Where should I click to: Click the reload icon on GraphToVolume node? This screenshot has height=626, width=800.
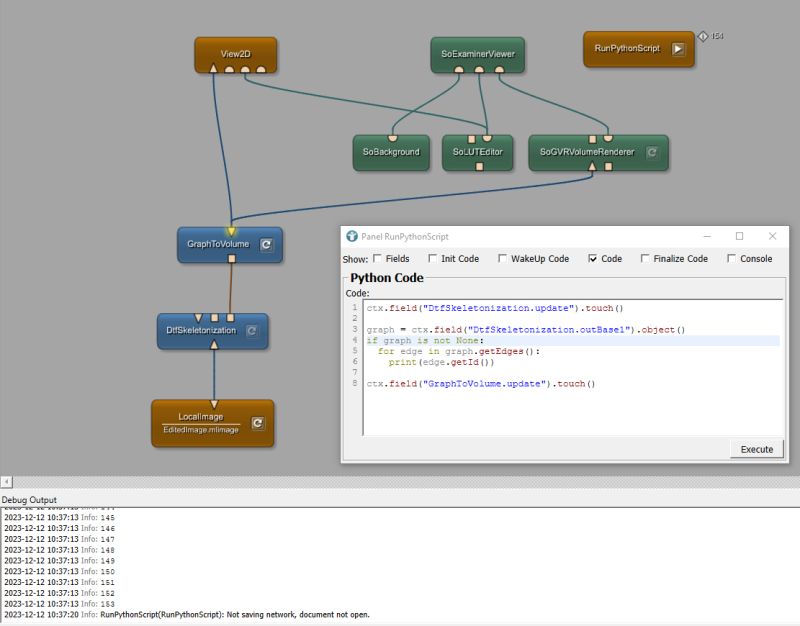265,244
